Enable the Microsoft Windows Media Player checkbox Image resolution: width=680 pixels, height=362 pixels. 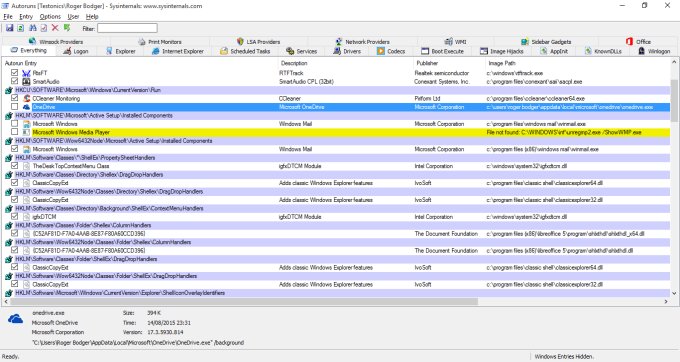pyautogui.click(x=14, y=132)
